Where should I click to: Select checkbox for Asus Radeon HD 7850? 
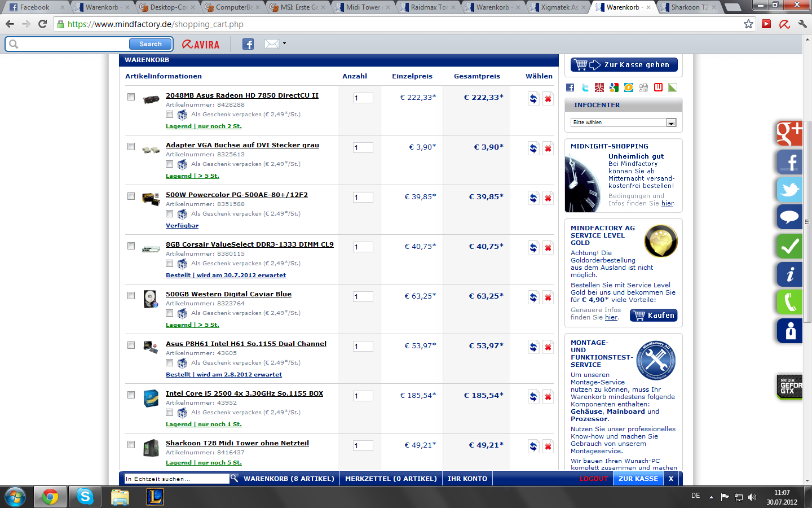131,97
